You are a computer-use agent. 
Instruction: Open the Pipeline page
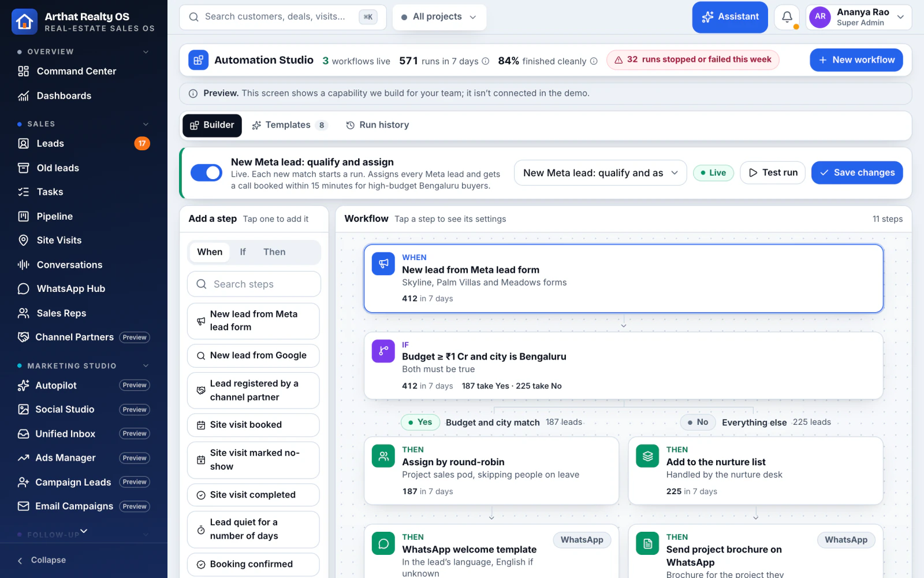tap(84, 216)
